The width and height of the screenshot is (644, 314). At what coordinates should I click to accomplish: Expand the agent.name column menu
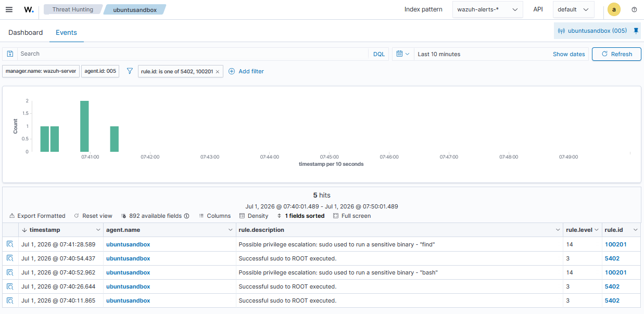[231, 230]
